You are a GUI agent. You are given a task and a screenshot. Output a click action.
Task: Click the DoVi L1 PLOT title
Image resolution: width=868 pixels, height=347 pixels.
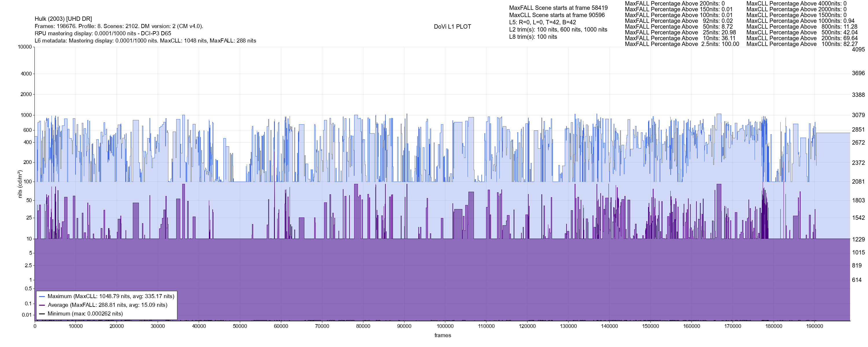coord(452,27)
